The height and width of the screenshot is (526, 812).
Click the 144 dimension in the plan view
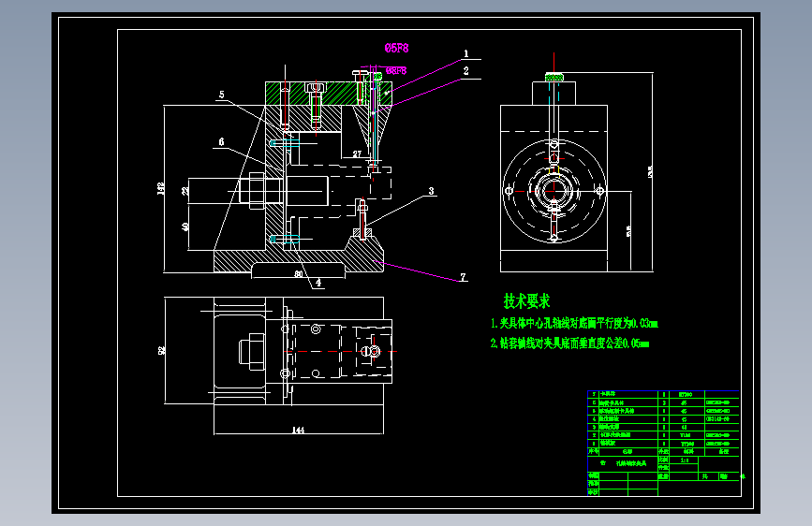click(298, 430)
